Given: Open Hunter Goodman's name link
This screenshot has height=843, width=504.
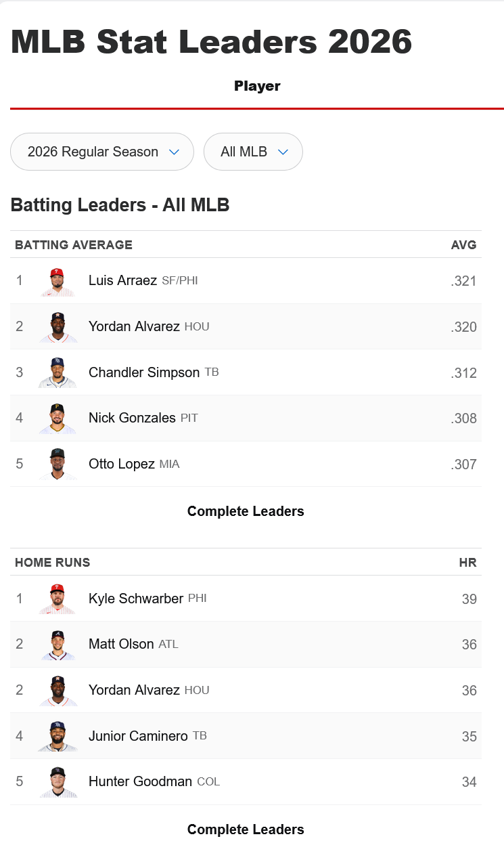Looking at the screenshot, I should (140, 781).
